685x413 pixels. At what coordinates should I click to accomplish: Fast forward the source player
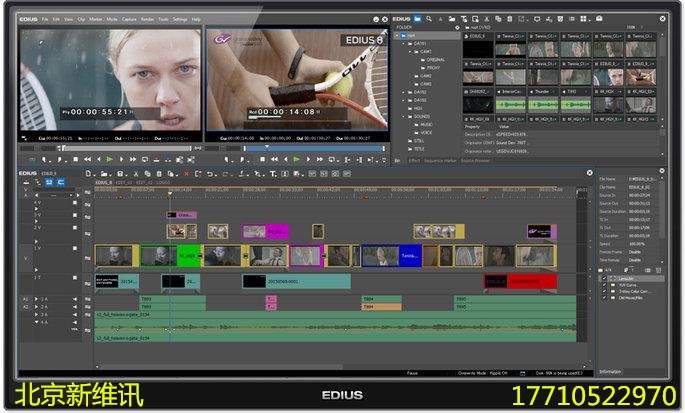(x=132, y=160)
